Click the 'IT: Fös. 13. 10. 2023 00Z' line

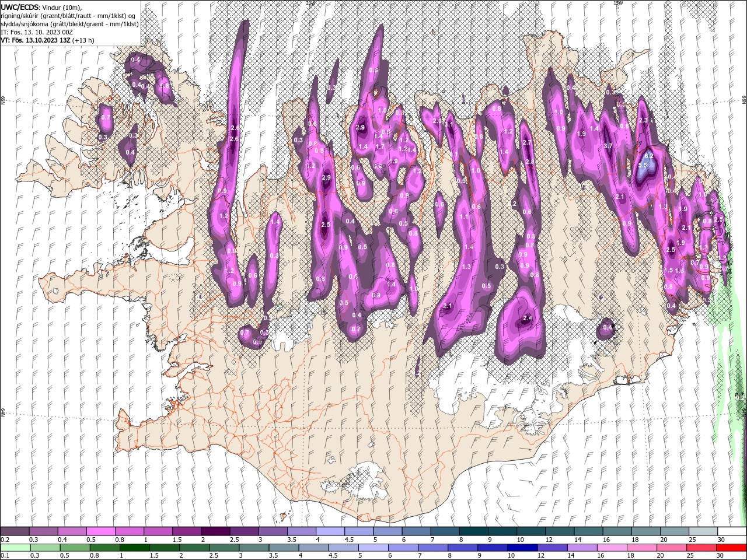[x=37, y=32]
